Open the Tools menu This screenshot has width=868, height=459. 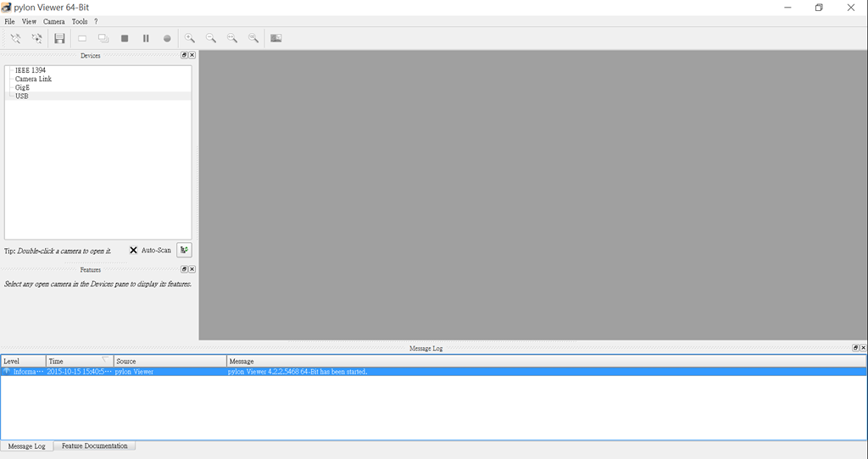(80, 21)
